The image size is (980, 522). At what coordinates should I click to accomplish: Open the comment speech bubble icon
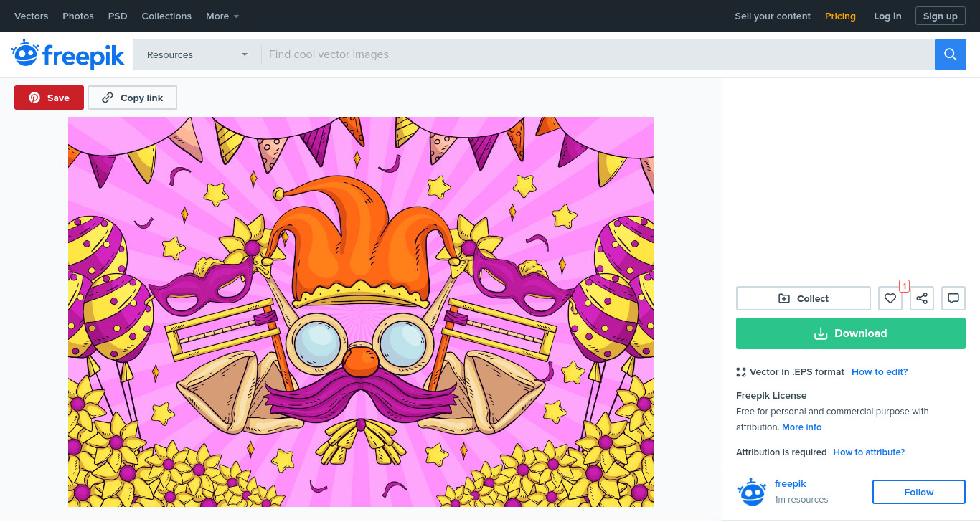tap(953, 298)
